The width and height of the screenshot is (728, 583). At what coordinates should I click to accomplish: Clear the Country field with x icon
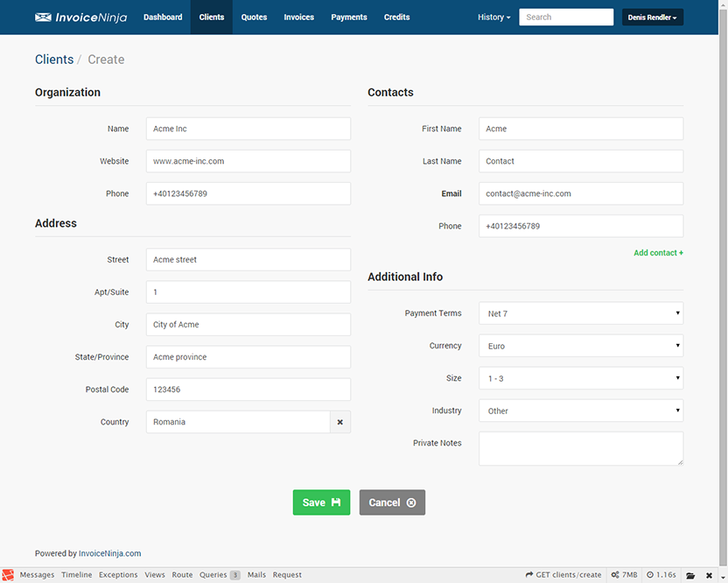pyautogui.click(x=340, y=422)
